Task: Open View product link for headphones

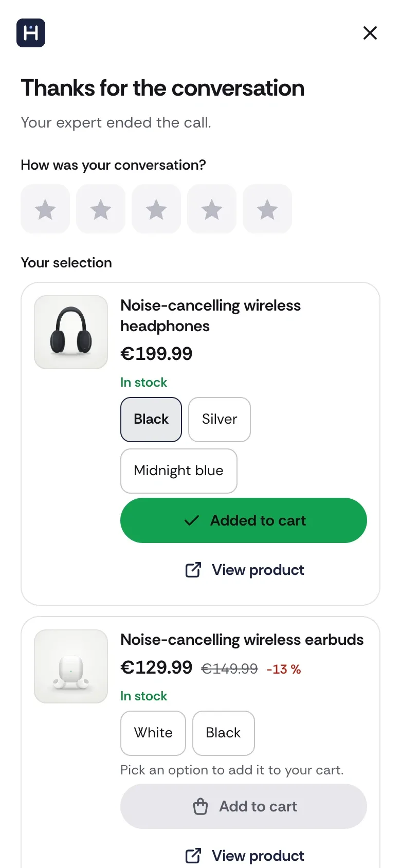Action: tap(244, 570)
